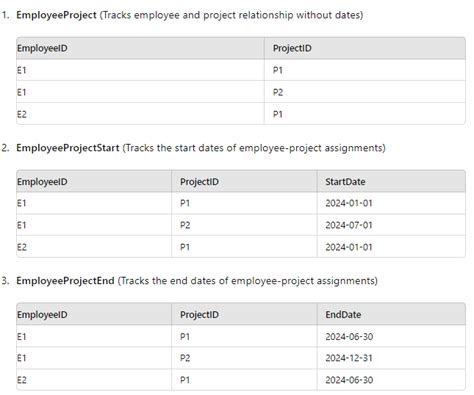The height and width of the screenshot is (395, 474).
Task: Click EmployeeID header in EmployeeProjectEnd table
Action: (42, 315)
